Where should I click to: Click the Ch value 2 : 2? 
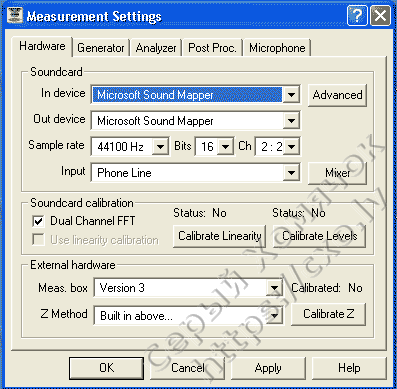pos(272,147)
